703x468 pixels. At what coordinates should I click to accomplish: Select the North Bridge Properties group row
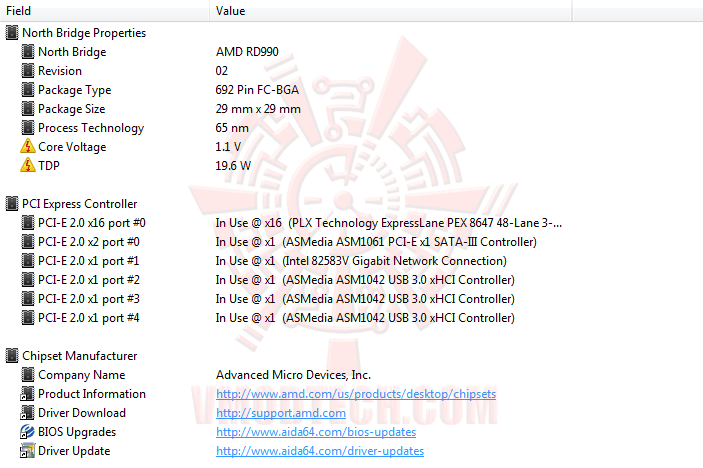tap(84, 33)
